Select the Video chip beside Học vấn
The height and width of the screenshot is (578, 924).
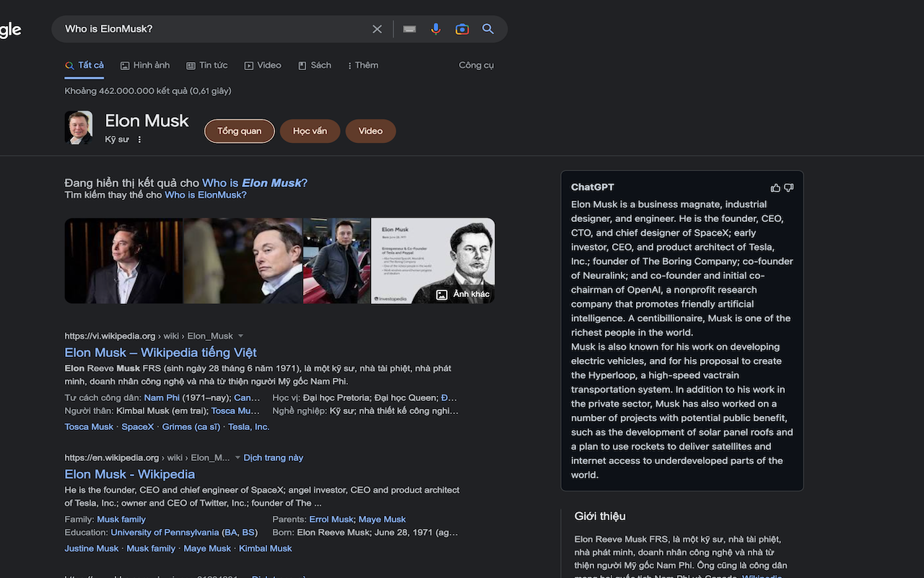tap(370, 131)
